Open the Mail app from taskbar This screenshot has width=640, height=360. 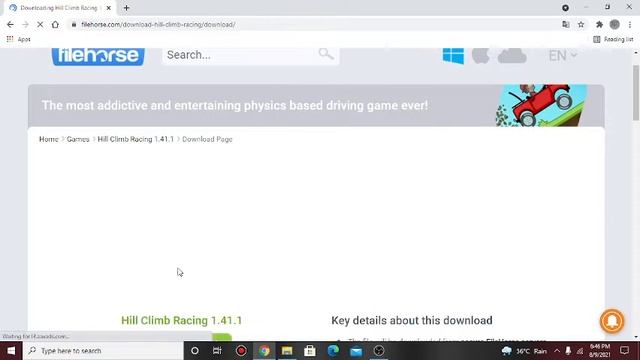pos(356,351)
